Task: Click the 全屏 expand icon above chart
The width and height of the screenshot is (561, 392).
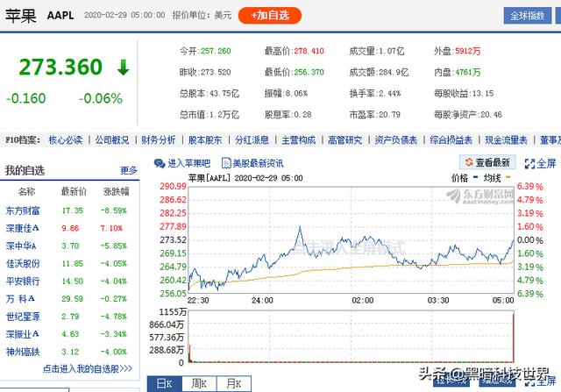Action: [529, 164]
